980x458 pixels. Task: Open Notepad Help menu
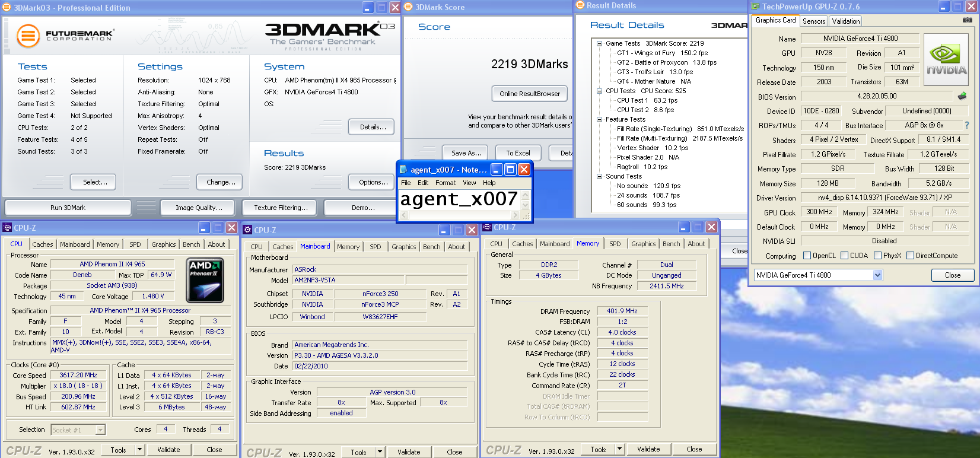[489, 183]
